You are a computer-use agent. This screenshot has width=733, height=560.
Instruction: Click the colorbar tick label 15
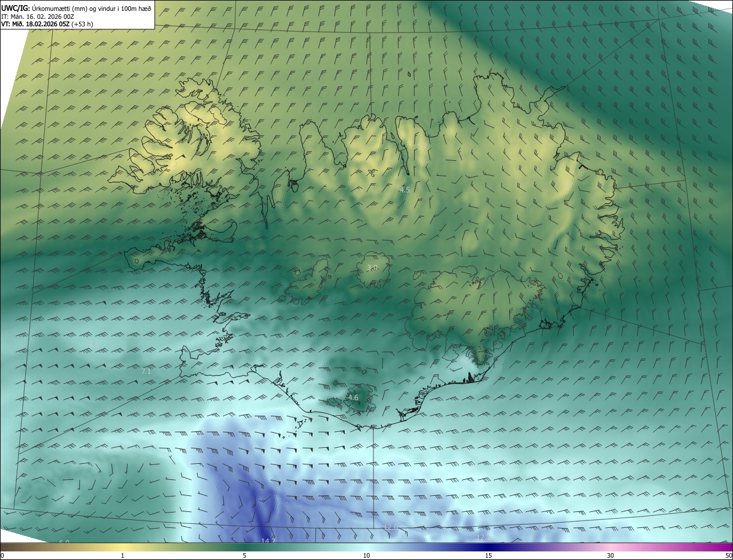pyautogui.click(x=488, y=555)
